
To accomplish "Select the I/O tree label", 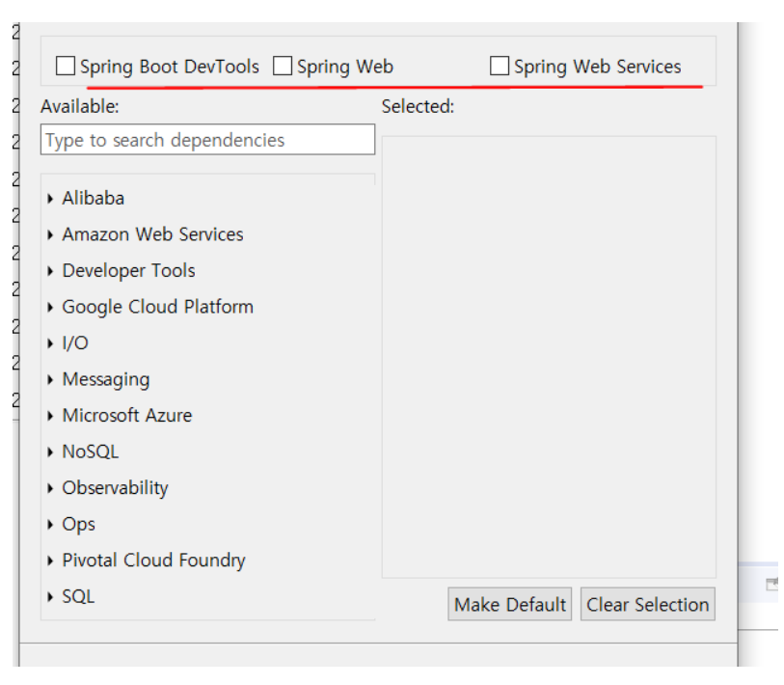I will 75,342.
